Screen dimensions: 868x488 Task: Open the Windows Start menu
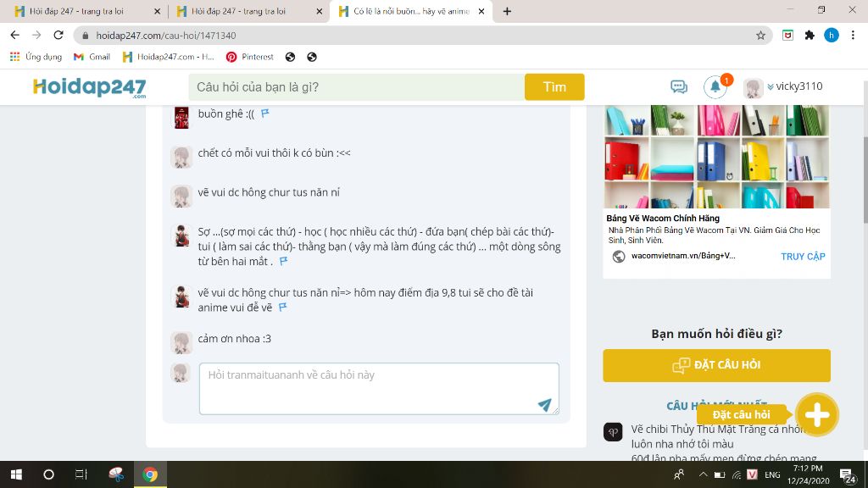click(x=16, y=474)
